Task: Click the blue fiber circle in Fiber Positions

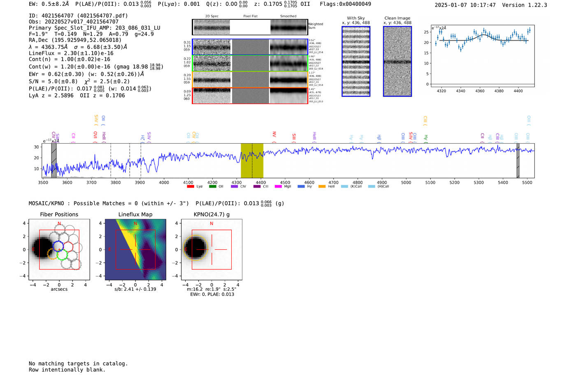Action: coord(58,247)
